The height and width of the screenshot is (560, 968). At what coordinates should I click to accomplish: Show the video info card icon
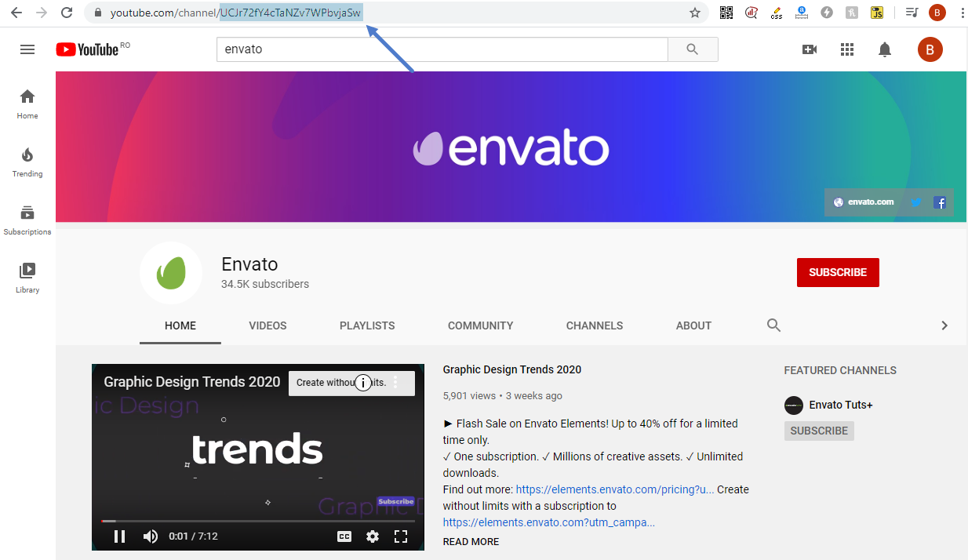click(362, 383)
